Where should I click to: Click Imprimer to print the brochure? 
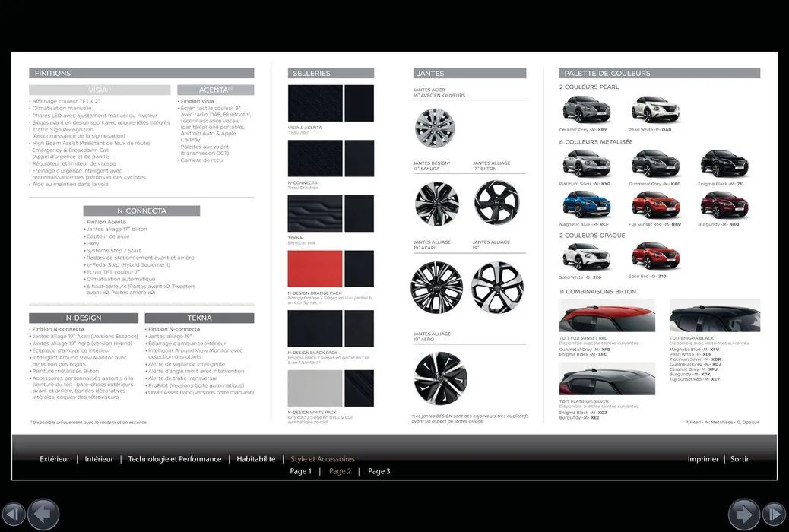coord(703,459)
